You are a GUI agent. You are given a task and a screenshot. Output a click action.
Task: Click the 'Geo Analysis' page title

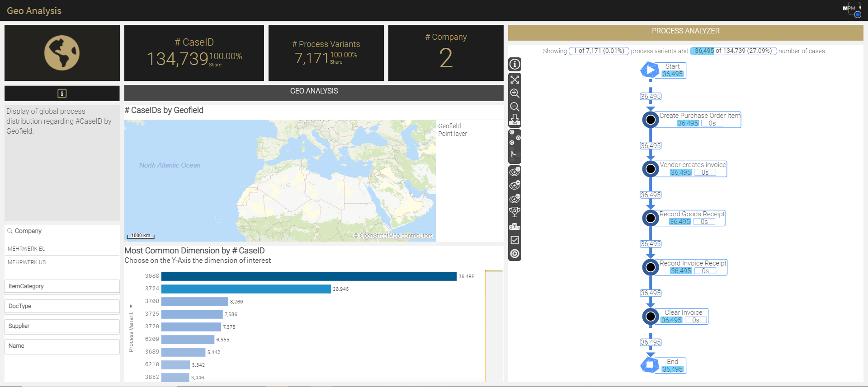(x=34, y=11)
